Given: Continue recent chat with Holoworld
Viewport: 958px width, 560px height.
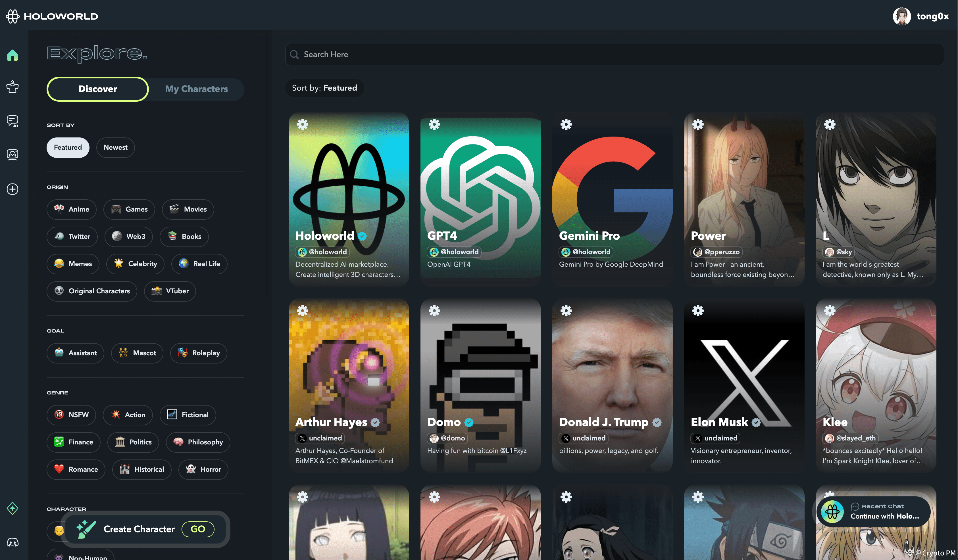Looking at the screenshot, I should click(873, 511).
